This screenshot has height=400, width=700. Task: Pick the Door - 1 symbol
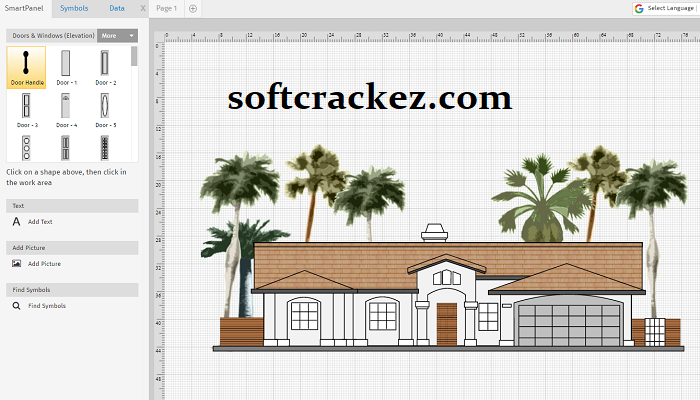pos(66,67)
